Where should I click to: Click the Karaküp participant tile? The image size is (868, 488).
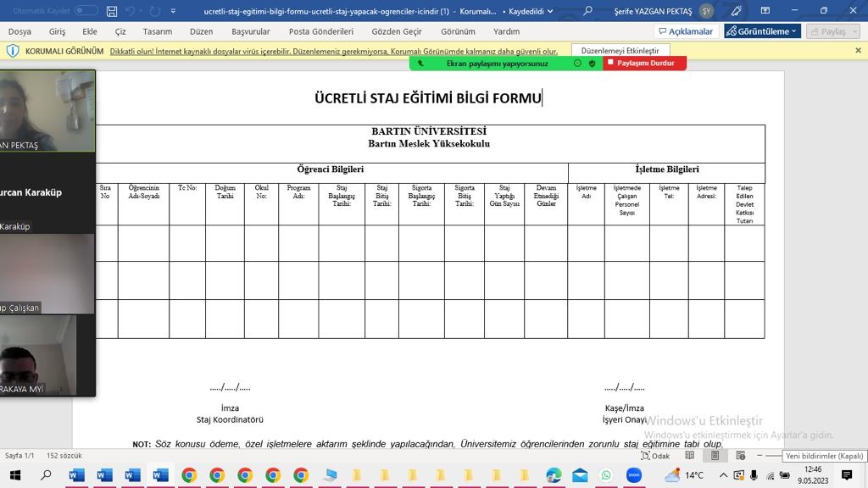click(47, 192)
